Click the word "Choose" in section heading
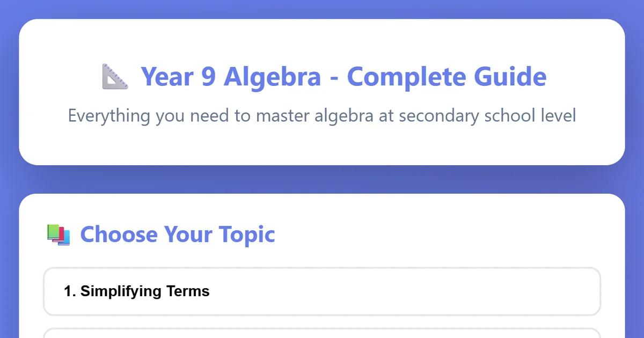 [x=119, y=235]
